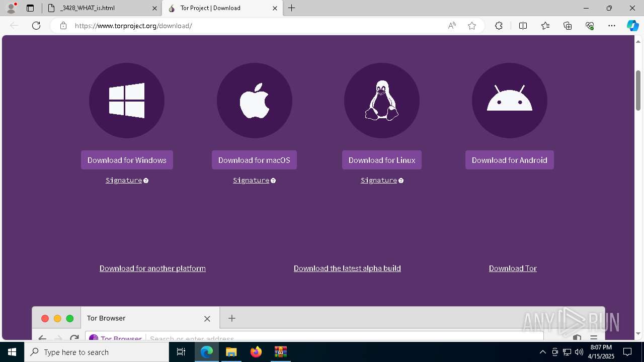This screenshot has height=362, width=644.
Task: Click the Edge taskbar icon
Action: (207, 352)
